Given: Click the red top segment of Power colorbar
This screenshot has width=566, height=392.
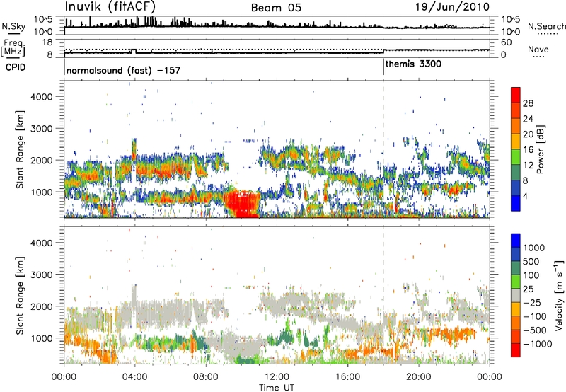Looking at the screenshot, I should coord(516,95).
